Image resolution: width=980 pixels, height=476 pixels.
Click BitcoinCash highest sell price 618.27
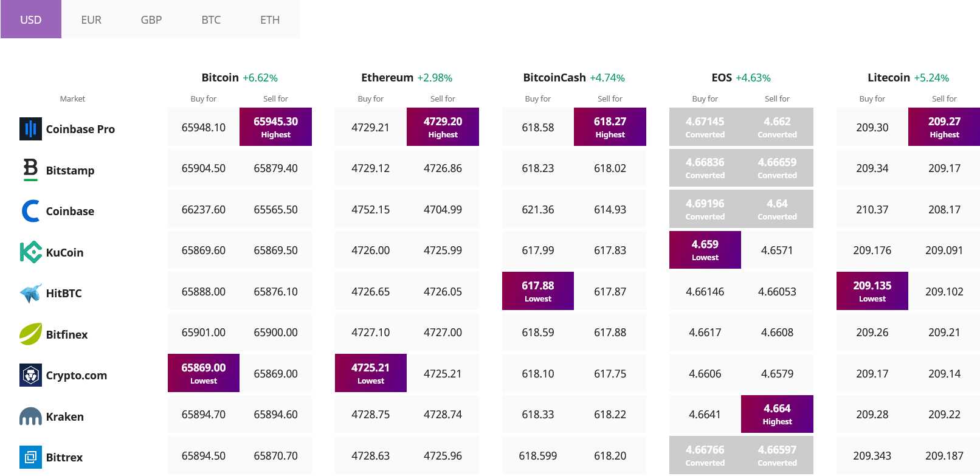[x=610, y=126]
